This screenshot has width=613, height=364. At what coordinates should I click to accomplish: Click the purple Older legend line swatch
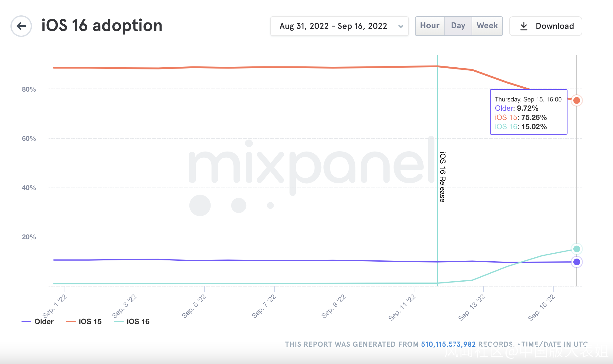pyautogui.click(x=26, y=322)
